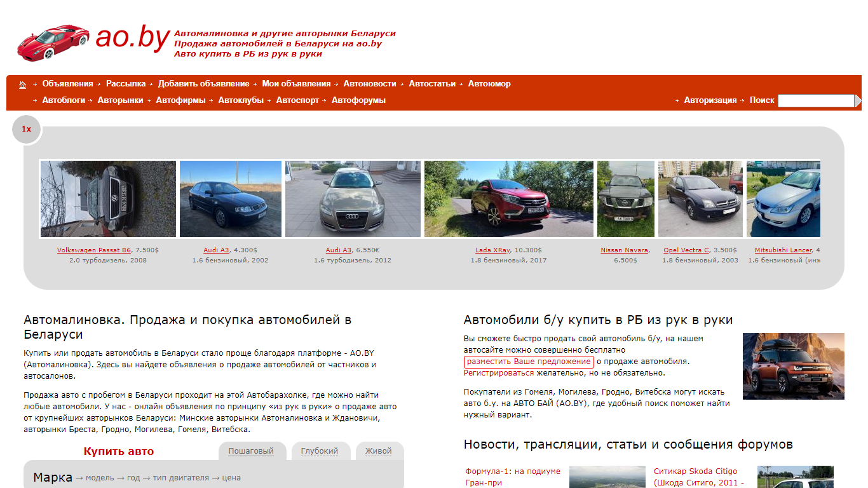Open Автофирмы section
868x488 pixels.
coord(181,100)
